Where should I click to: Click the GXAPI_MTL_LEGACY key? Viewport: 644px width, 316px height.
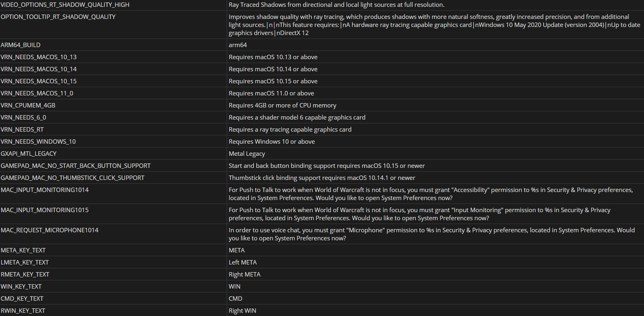tap(29, 154)
